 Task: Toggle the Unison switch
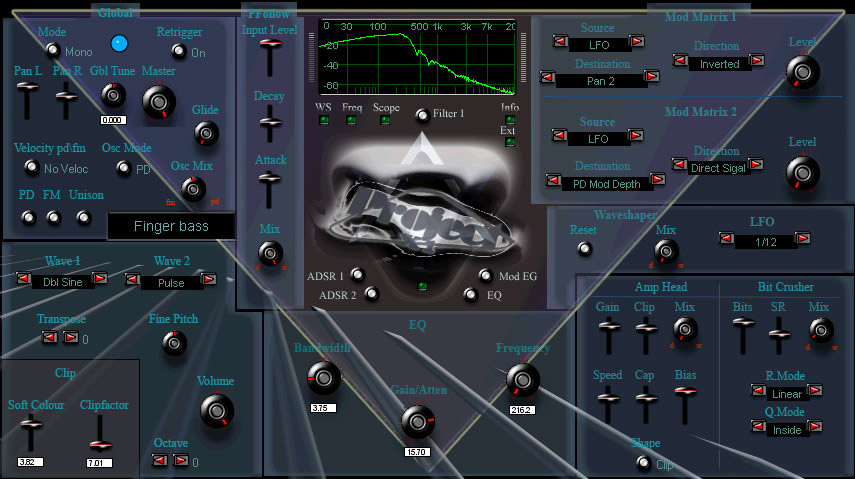click(83, 218)
